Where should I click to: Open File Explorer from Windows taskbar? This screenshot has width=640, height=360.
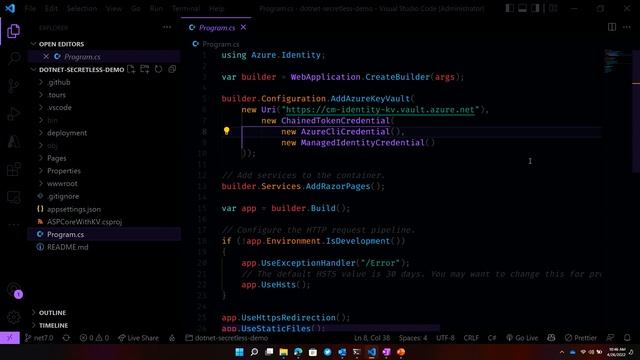click(284, 352)
